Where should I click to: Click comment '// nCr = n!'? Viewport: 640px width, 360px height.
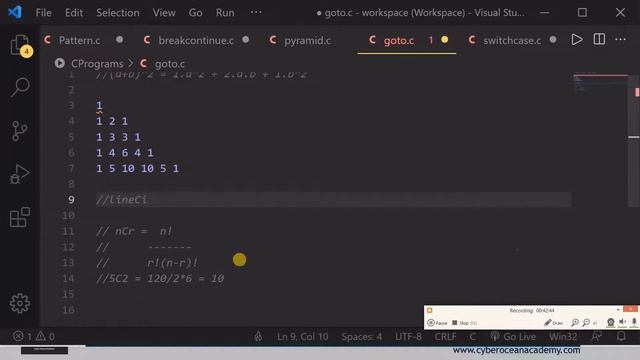coord(134,231)
